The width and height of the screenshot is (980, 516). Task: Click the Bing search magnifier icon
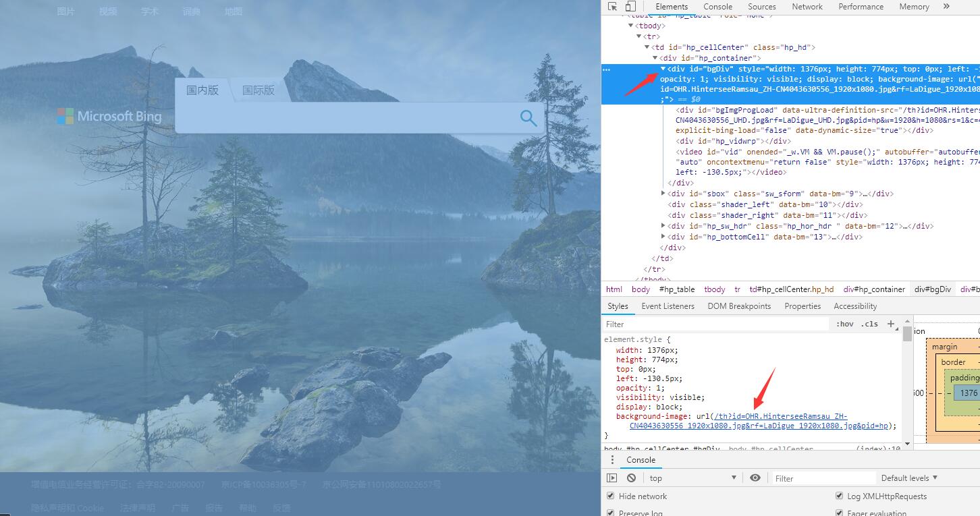(528, 118)
